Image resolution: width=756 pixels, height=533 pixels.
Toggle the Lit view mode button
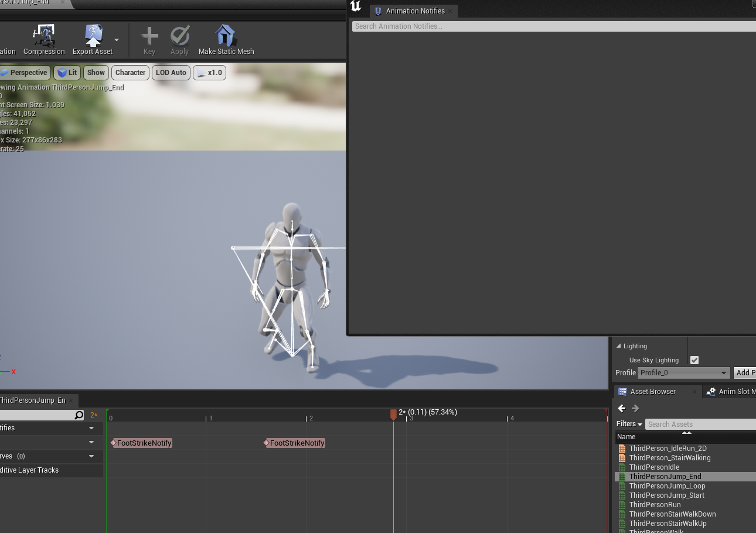(x=67, y=73)
